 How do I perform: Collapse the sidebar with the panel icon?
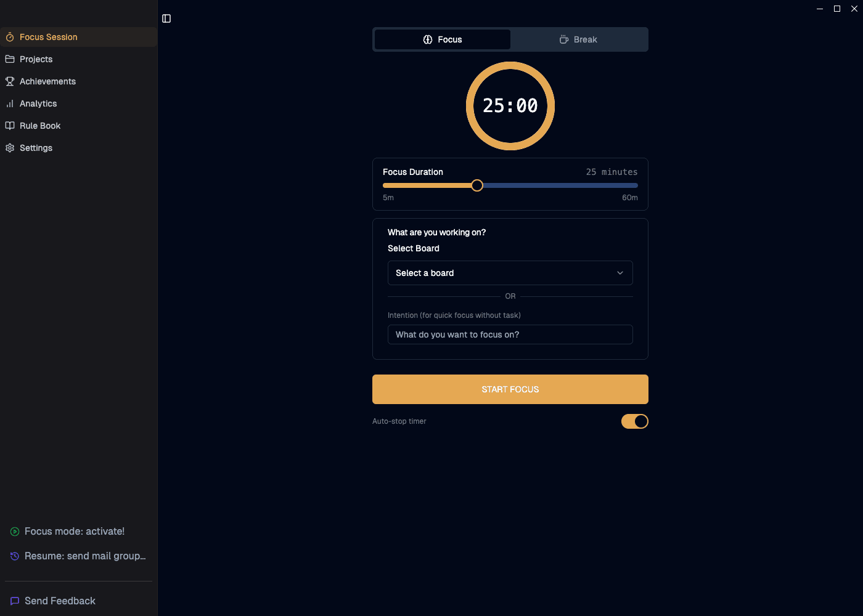pos(166,18)
